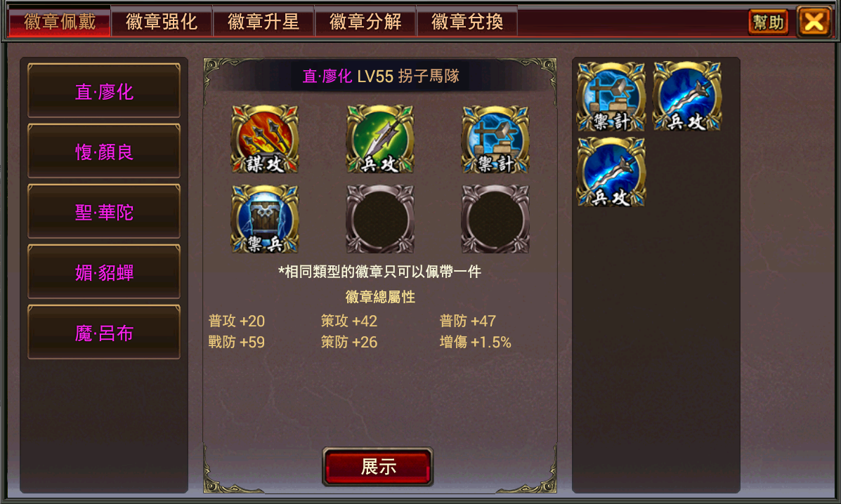Select the equipped 禦兵 shield badge
Image resolution: width=841 pixels, height=504 pixels.
click(265, 219)
